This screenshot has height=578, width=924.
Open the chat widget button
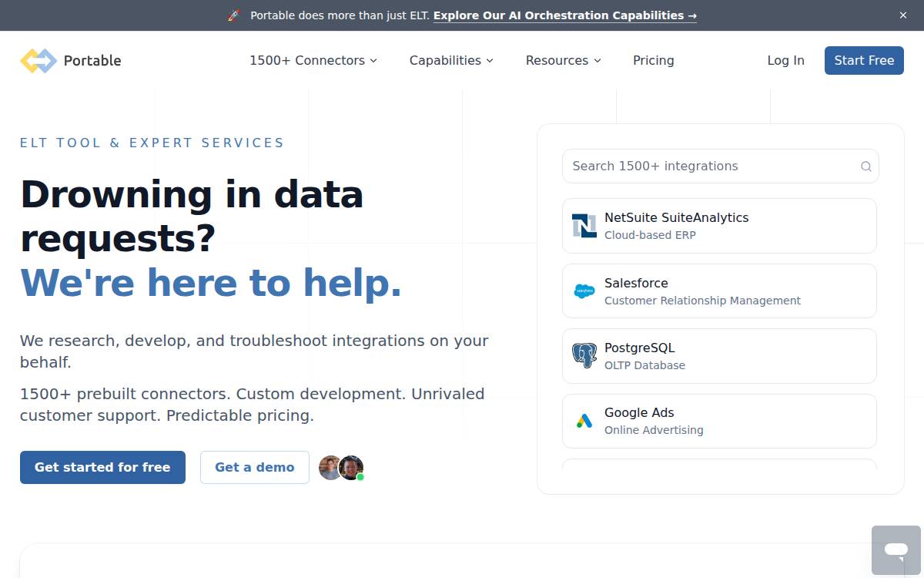tap(896, 550)
